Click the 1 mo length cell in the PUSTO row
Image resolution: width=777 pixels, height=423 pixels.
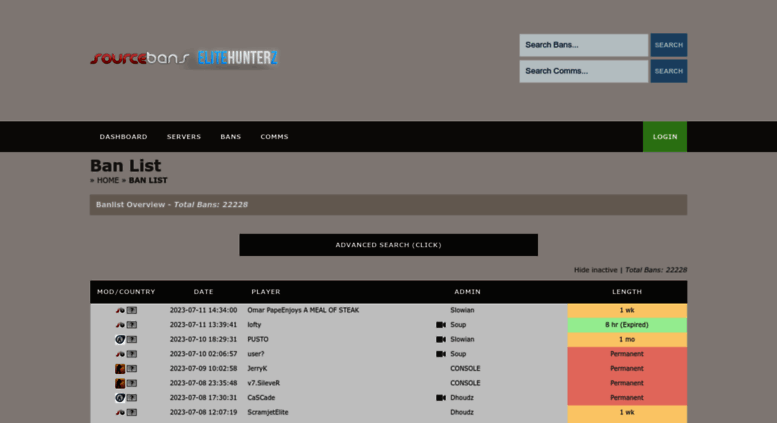pos(627,339)
